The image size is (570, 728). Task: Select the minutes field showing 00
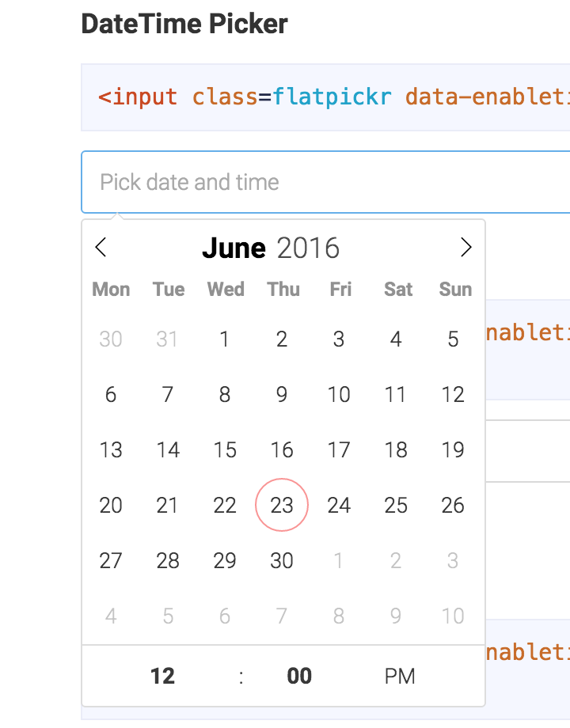tap(299, 676)
